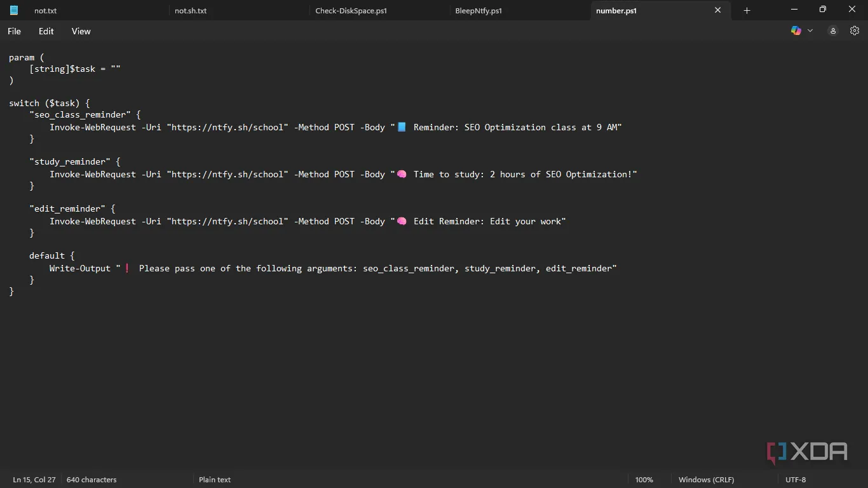Expand the Copilot dropdown chevron

810,30
